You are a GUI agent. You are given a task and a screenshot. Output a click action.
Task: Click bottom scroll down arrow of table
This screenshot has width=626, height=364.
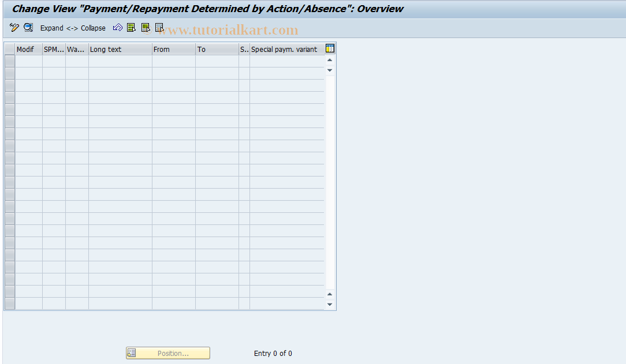[x=330, y=305]
